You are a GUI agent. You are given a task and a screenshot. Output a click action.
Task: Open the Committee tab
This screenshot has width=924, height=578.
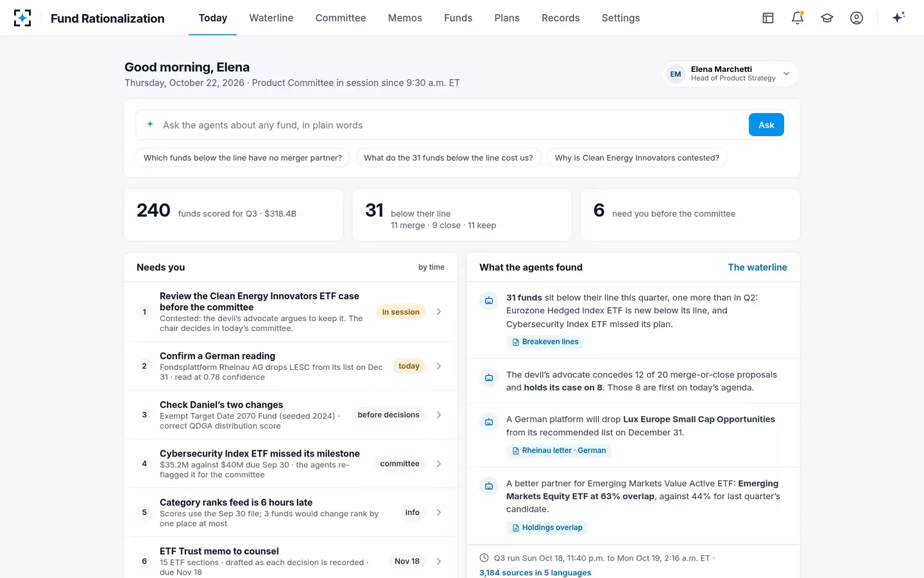tap(341, 18)
